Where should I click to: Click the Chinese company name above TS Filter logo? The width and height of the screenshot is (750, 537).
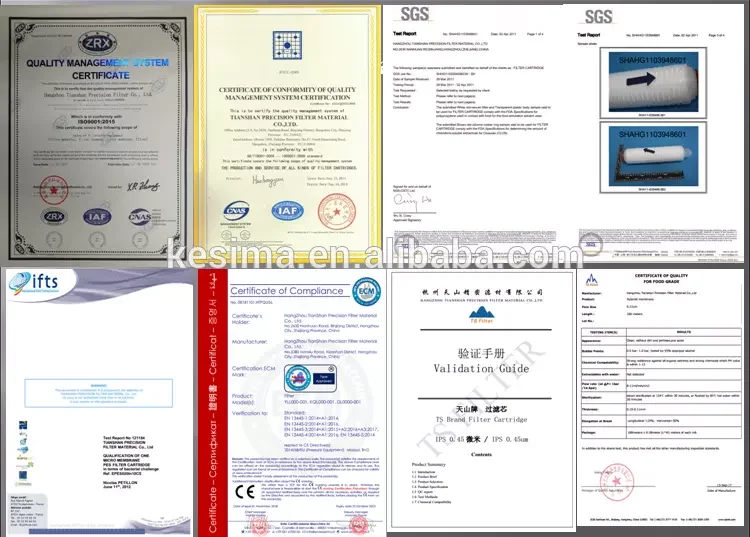482,292
